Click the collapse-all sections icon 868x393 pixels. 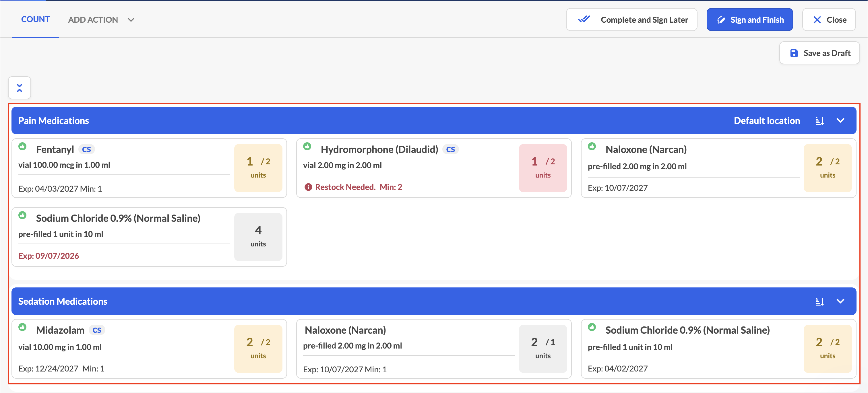(20, 88)
